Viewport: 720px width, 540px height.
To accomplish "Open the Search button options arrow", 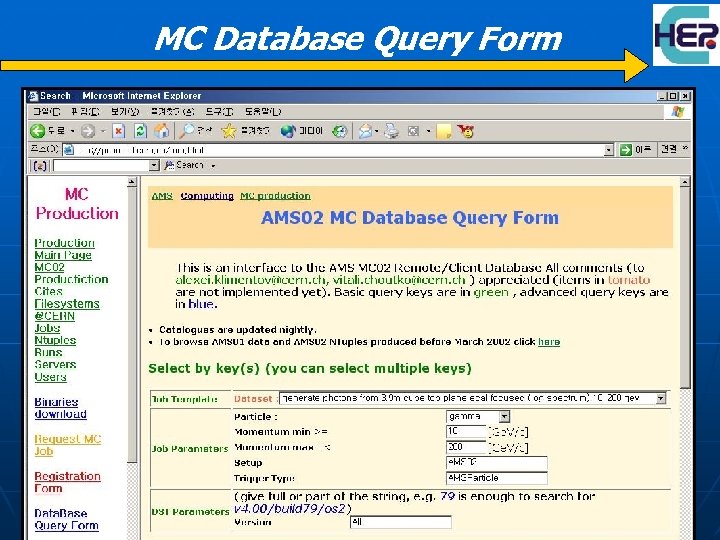I will point(213,165).
